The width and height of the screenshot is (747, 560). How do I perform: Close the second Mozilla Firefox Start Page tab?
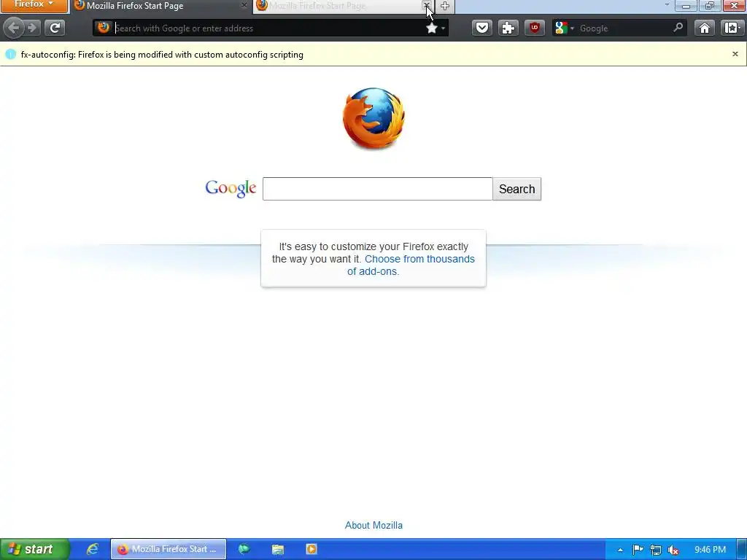coord(426,6)
